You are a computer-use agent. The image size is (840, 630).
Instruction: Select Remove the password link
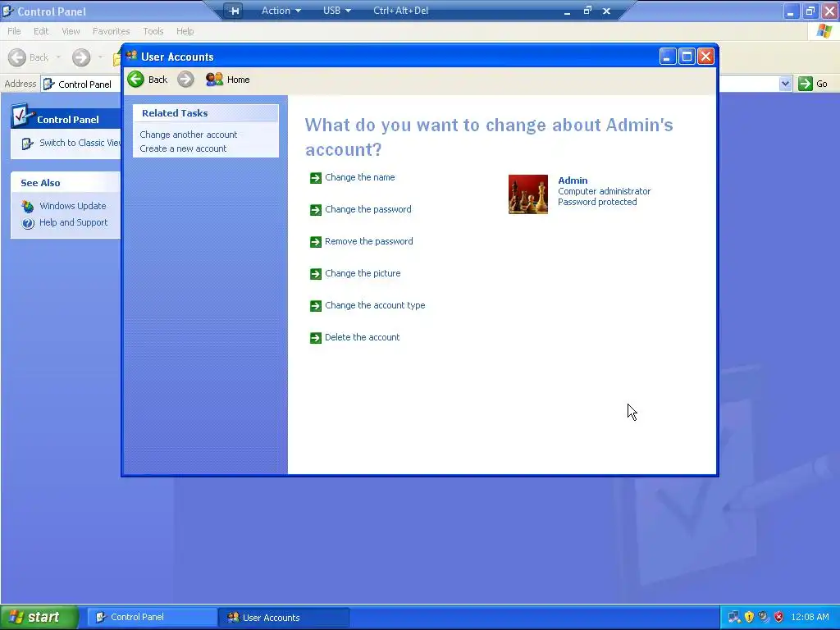(x=368, y=242)
